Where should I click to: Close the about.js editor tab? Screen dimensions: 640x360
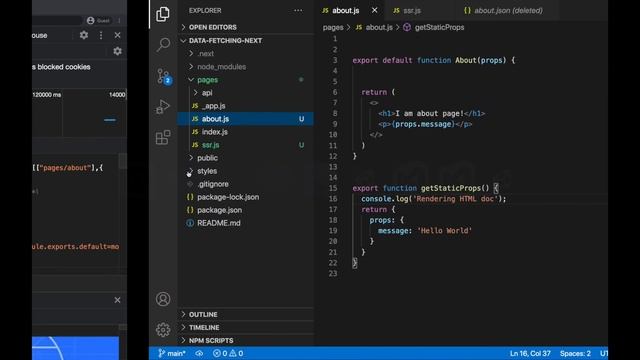pos(374,10)
